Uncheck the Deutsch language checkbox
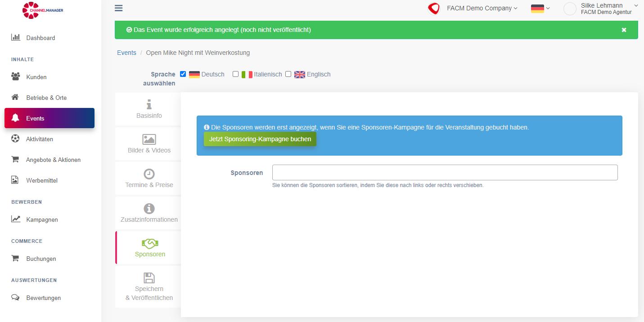 [x=183, y=74]
